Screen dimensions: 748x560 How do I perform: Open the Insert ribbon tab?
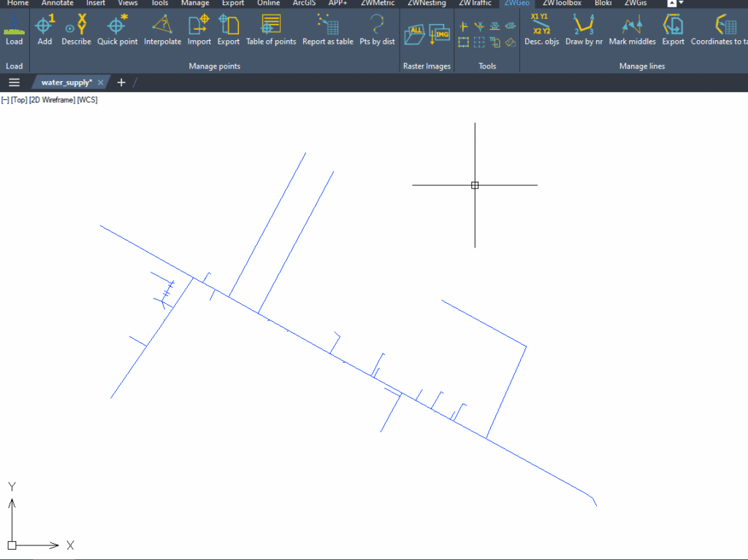pyautogui.click(x=96, y=3)
